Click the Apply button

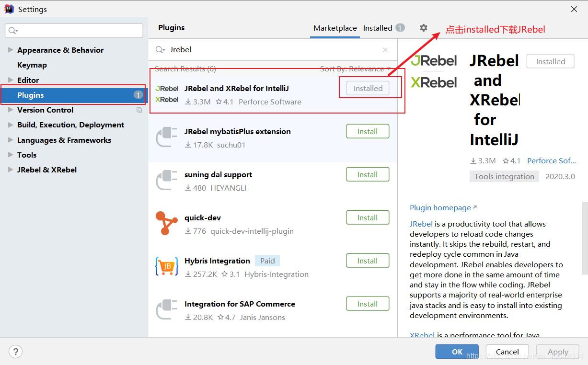pyautogui.click(x=558, y=352)
